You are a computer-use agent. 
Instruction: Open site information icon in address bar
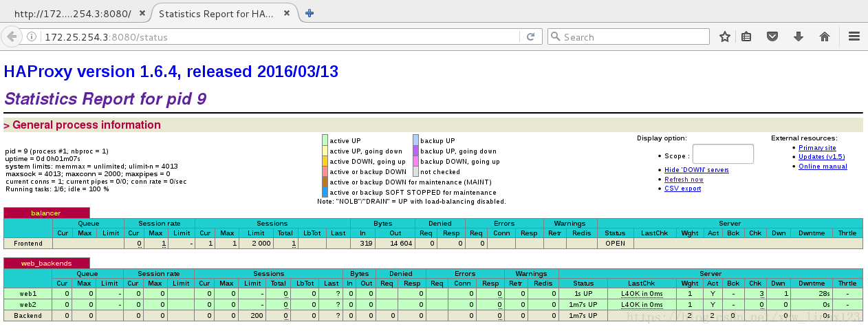[32, 37]
